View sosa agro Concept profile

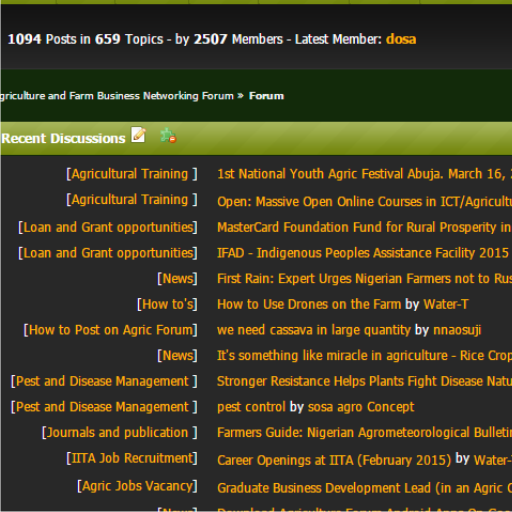tap(361, 407)
